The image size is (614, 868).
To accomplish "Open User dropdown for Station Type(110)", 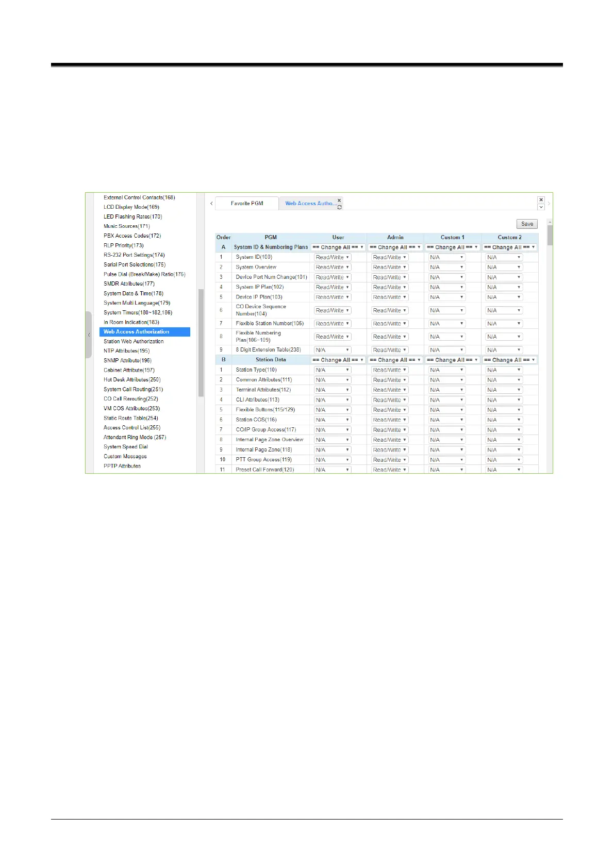I will click(333, 370).
